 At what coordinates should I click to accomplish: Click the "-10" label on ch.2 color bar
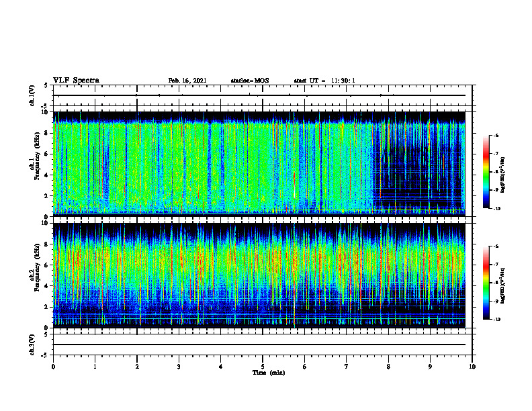tap(496, 320)
